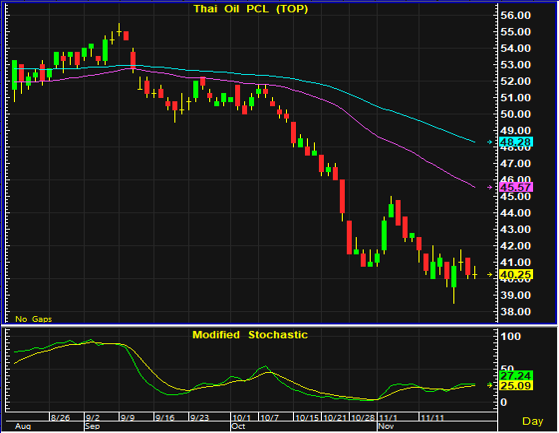Click the Day timeframe label

(x=533, y=421)
